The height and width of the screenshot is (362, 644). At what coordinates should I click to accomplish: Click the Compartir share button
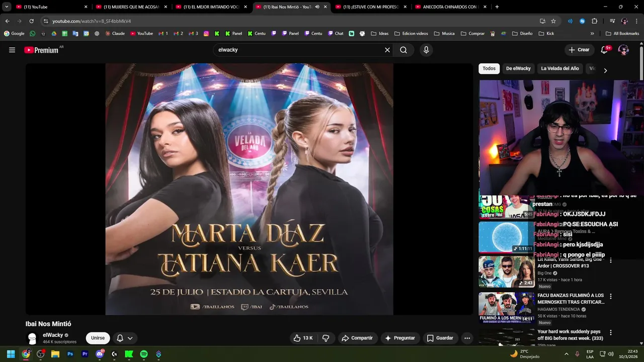[357, 338]
